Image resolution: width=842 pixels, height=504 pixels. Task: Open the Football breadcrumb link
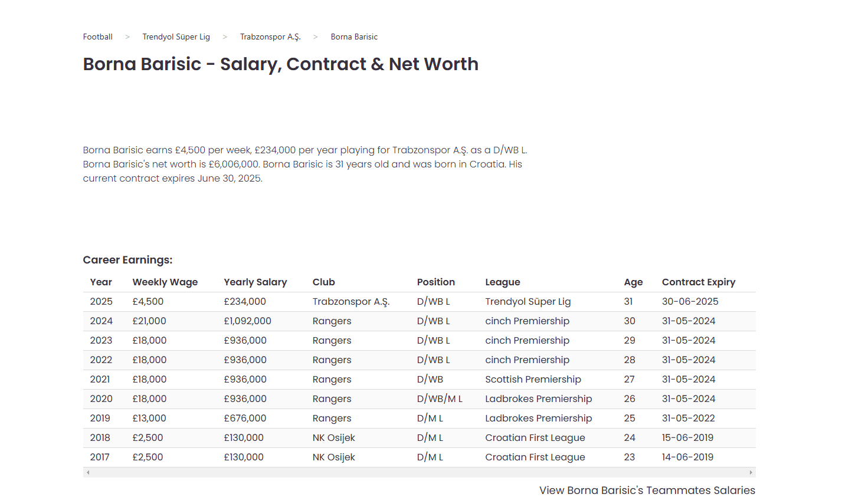(x=97, y=37)
